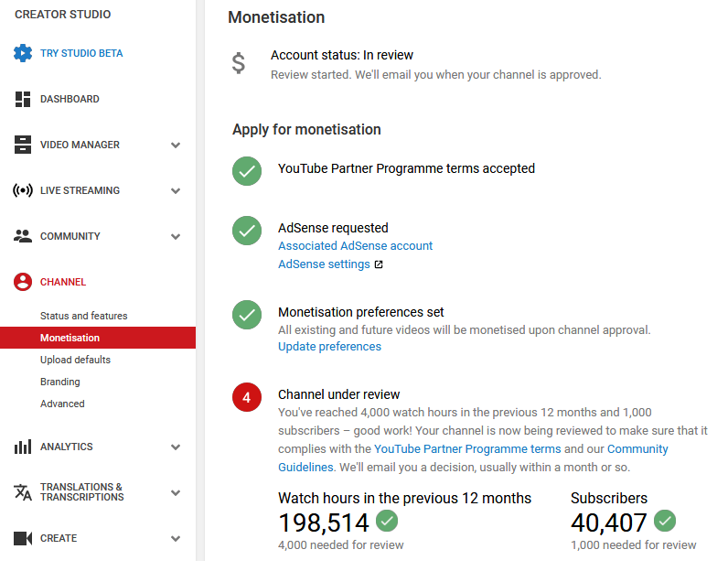Open the Branding sub-item
The image size is (728, 571).
59,382
